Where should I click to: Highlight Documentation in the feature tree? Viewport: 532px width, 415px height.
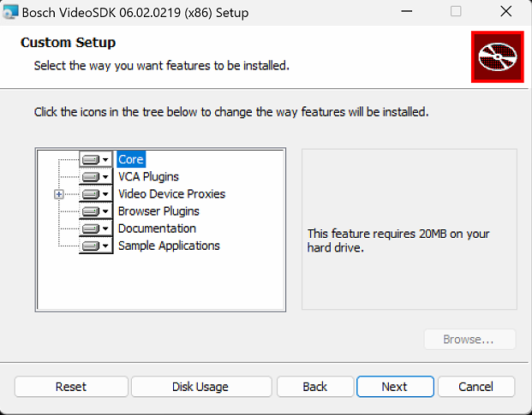click(x=157, y=228)
